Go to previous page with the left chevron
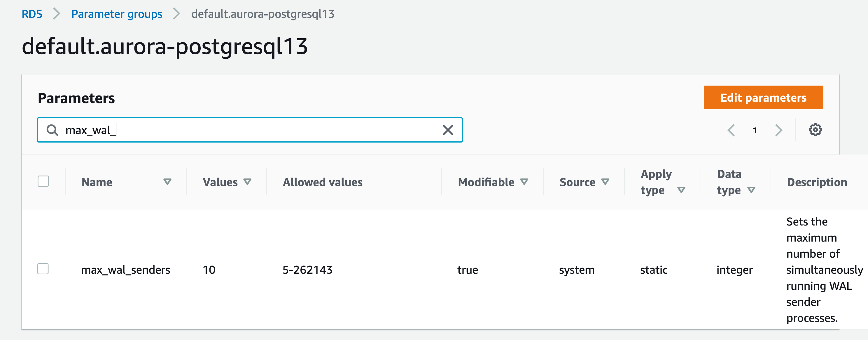Image resolution: width=868 pixels, height=340 pixels. [x=731, y=130]
